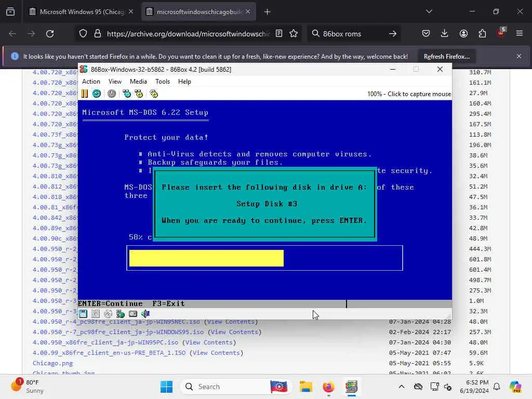This screenshot has height=399, width=532.
Task: Open the weather widget showing 80°F Sunny
Action: (x=28, y=387)
